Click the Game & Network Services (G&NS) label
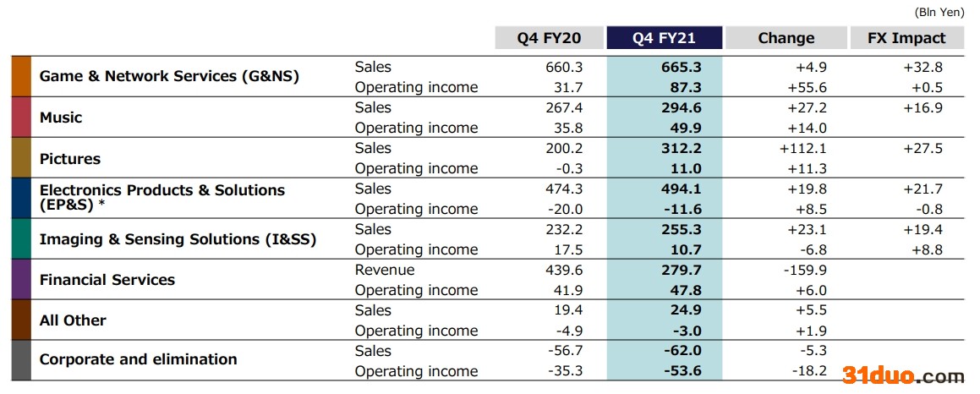This screenshot has width=980, height=394. [x=169, y=76]
